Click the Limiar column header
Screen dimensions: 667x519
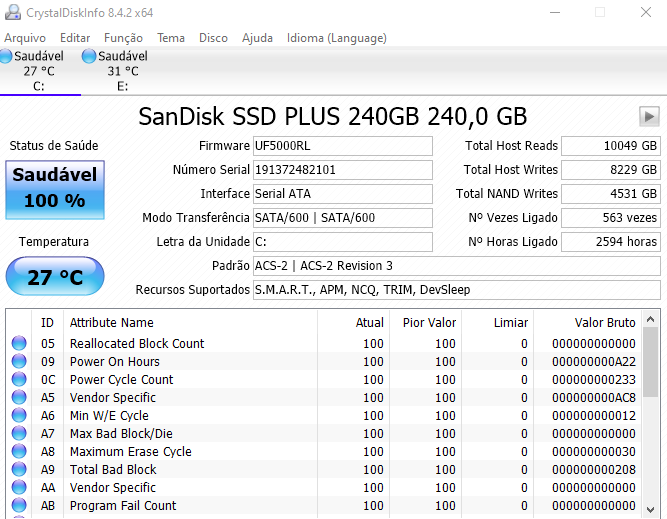pyautogui.click(x=497, y=322)
